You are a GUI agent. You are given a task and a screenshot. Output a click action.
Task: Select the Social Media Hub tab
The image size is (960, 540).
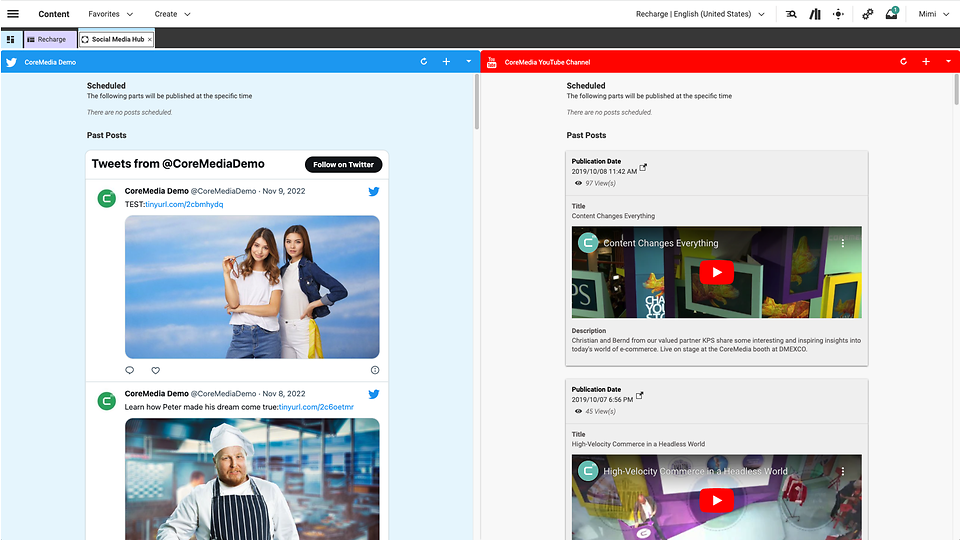pos(114,39)
